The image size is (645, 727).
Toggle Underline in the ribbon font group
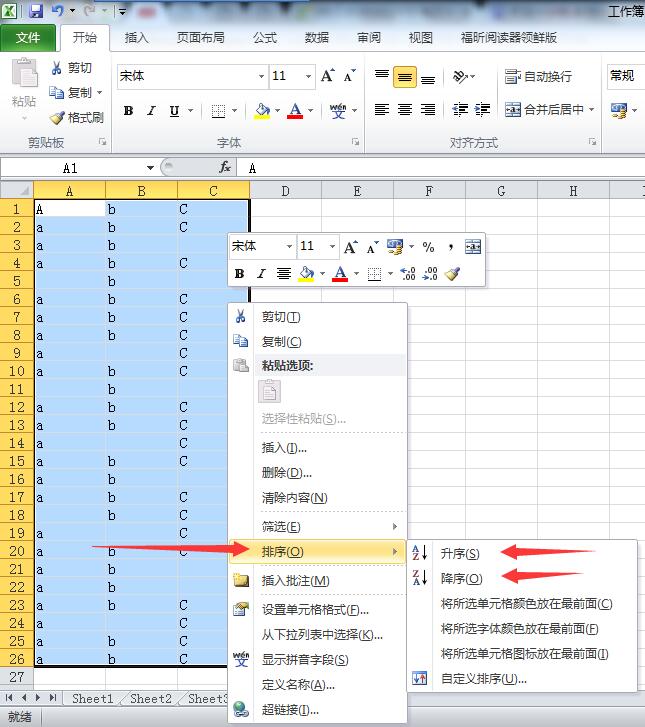click(174, 111)
